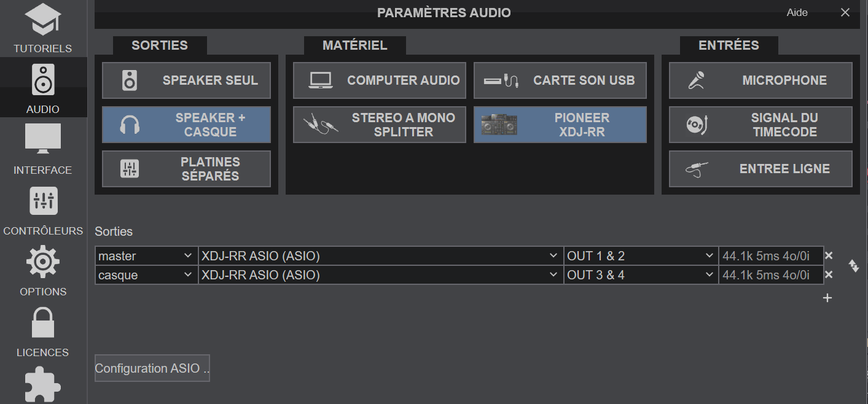Add a new output line with plus
Screen dimensions: 868x404
(x=827, y=298)
